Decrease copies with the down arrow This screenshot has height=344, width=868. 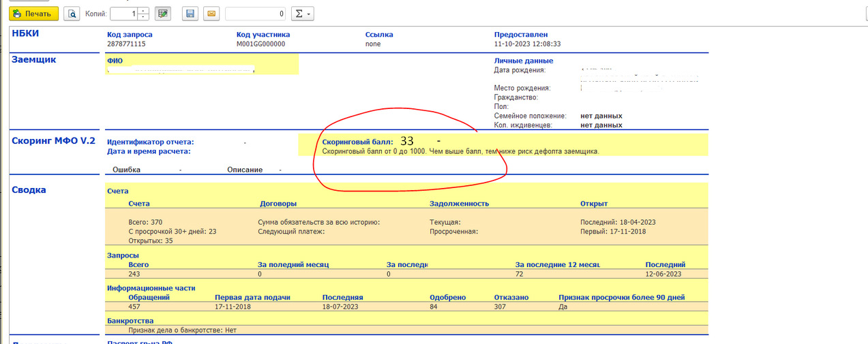click(143, 16)
